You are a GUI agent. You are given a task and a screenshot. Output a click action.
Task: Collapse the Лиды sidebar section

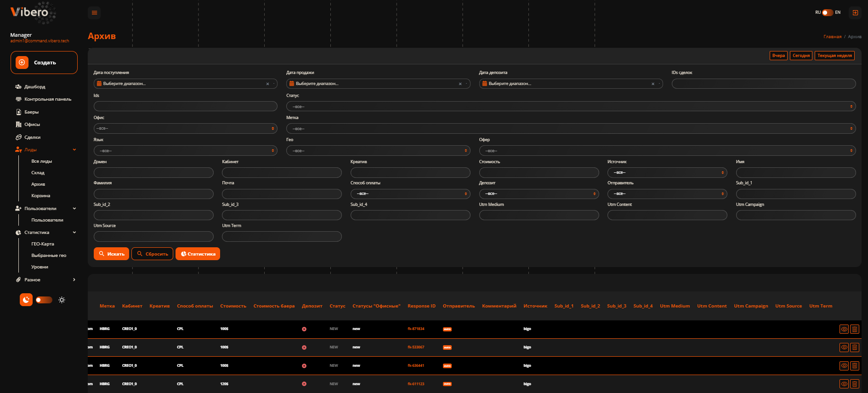[x=45, y=150]
